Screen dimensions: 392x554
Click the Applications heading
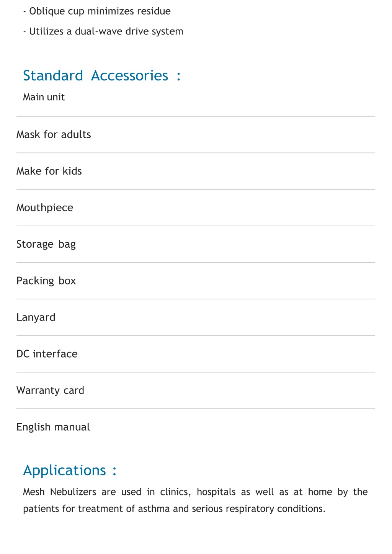(x=70, y=470)
